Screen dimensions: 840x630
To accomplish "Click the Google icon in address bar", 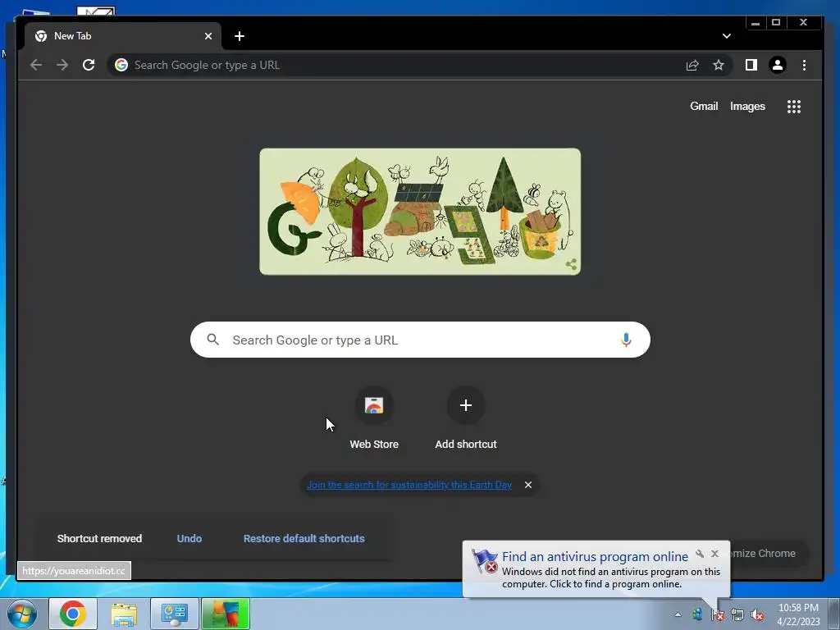I will pyautogui.click(x=121, y=65).
